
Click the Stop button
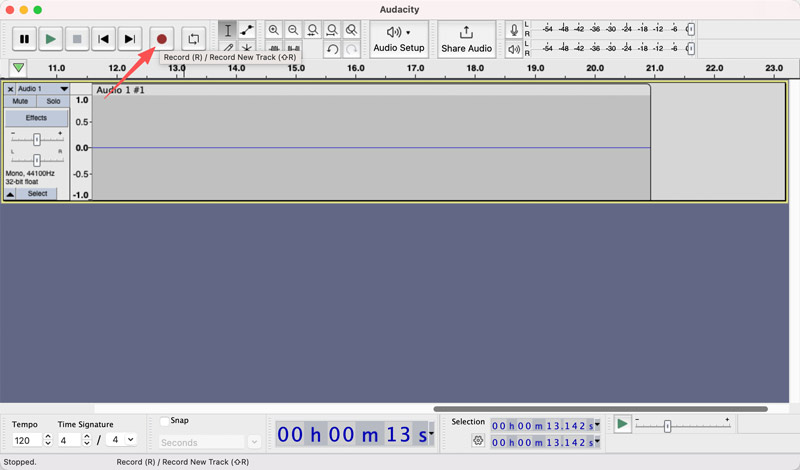click(77, 39)
